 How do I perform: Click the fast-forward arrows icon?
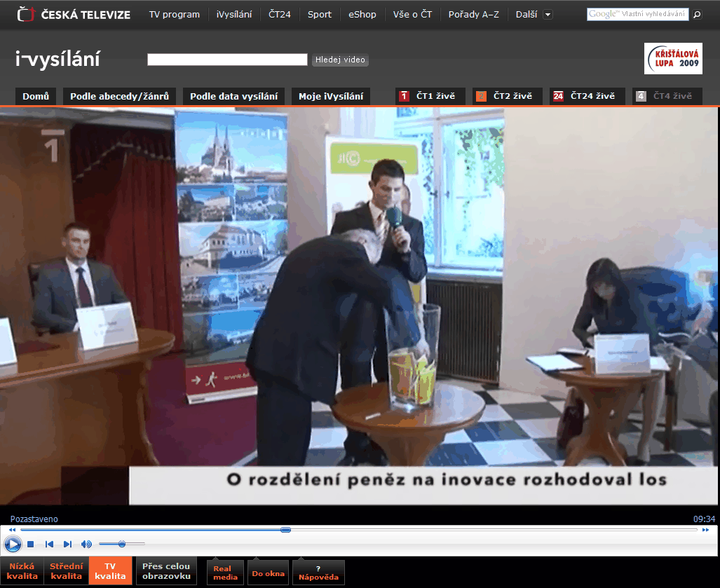[705, 530]
